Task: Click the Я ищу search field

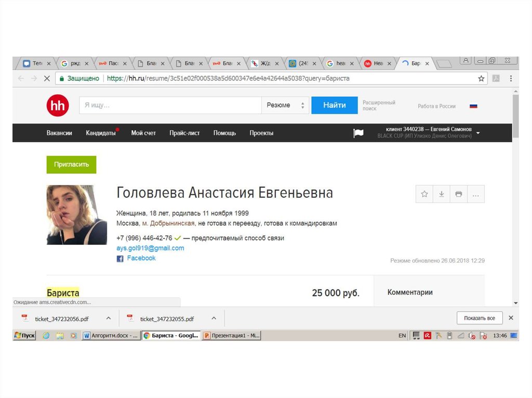Action: 170,105
